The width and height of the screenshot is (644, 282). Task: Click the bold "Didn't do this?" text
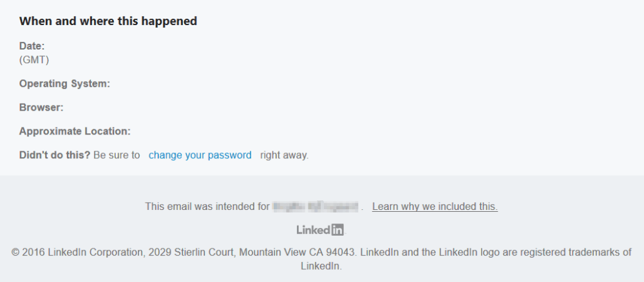coord(55,155)
